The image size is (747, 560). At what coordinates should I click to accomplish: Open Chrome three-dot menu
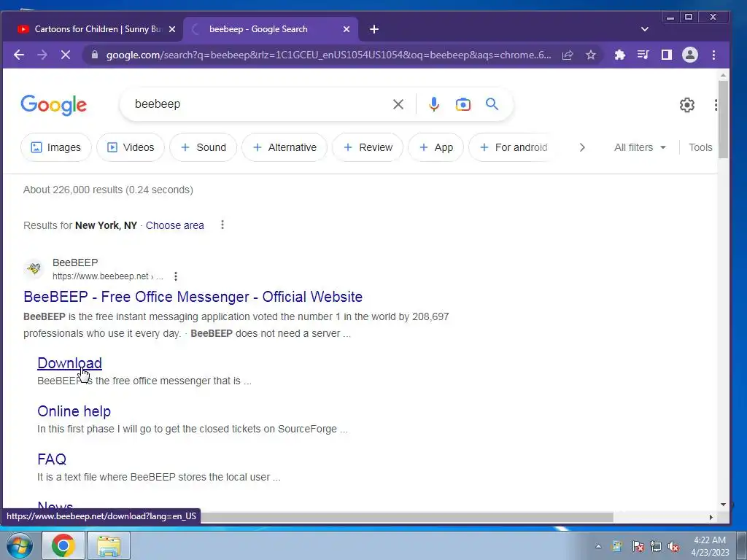pos(713,55)
